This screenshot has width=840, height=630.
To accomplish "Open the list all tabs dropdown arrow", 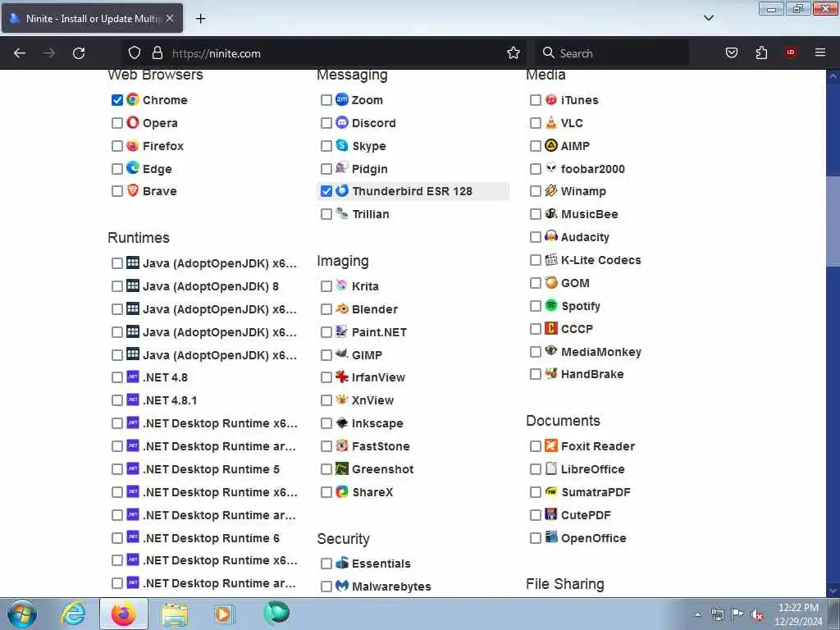I will [708, 18].
